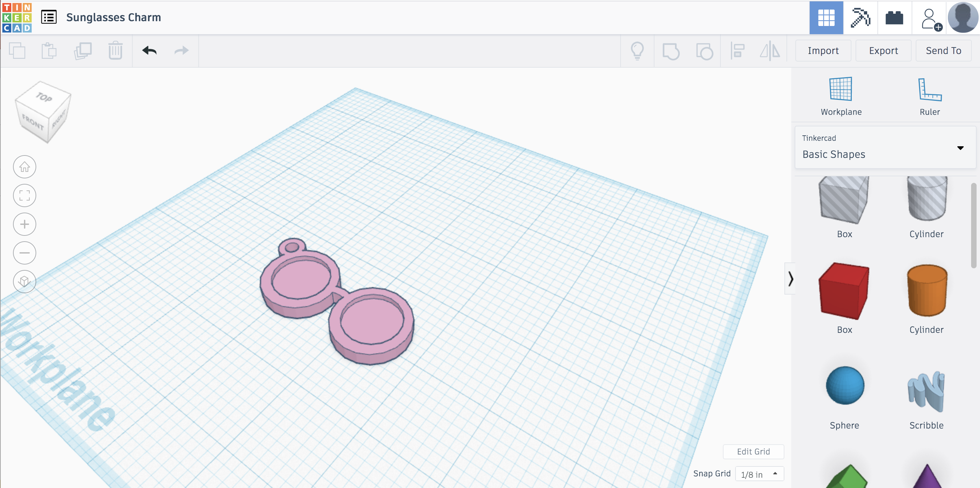Click the Group shapes icon
Screen dimensions: 980x488
pyautogui.click(x=671, y=51)
